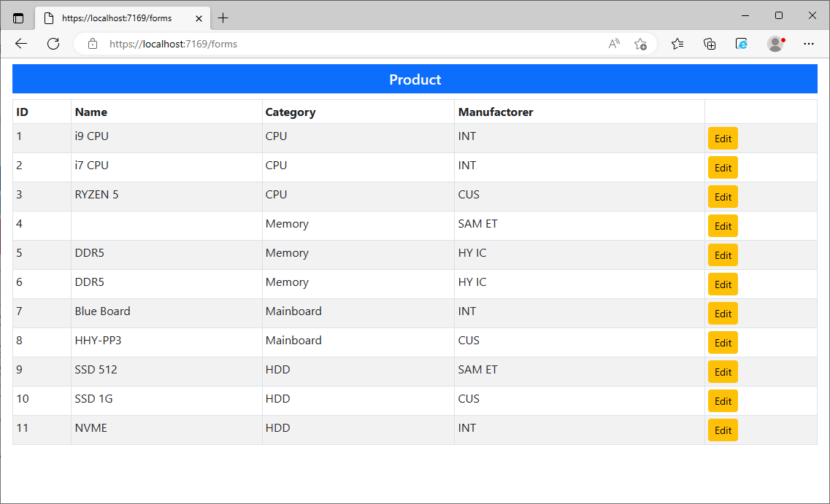Close the current browser tab

click(198, 18)
